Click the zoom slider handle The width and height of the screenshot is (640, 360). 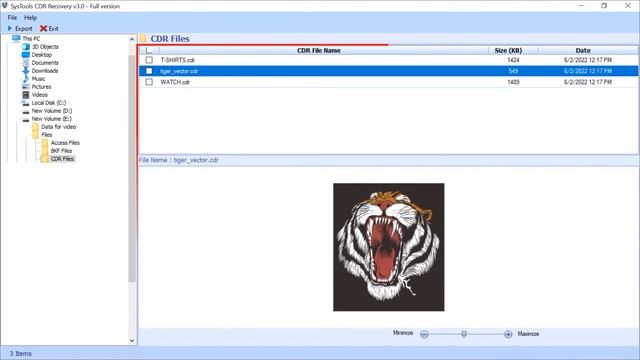coord(464,334)
